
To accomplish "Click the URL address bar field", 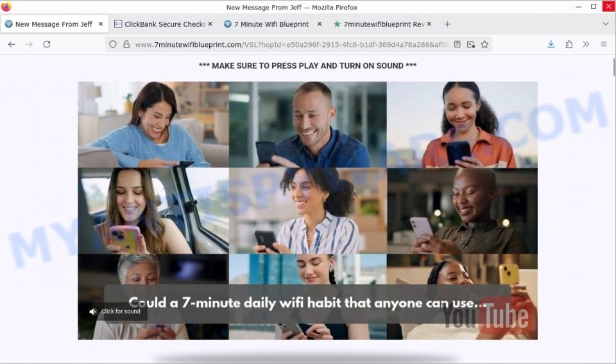I will [293, 45].
